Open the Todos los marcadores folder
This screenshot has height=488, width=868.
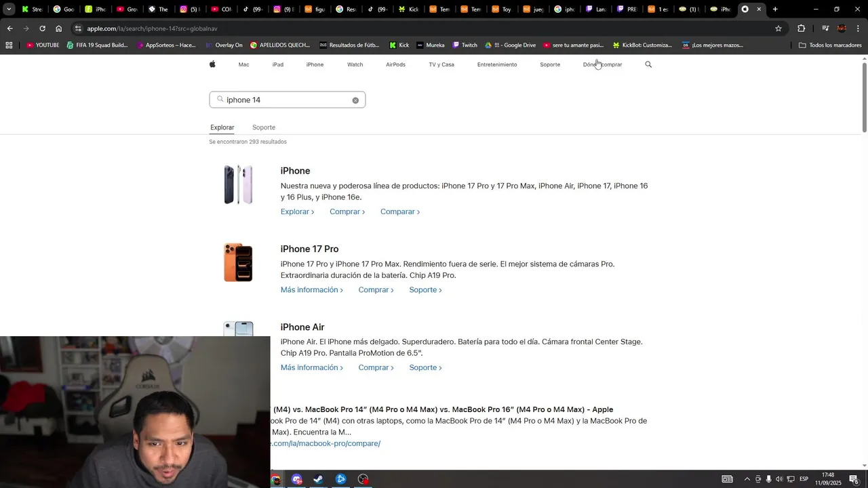click(x=830, y=45)
